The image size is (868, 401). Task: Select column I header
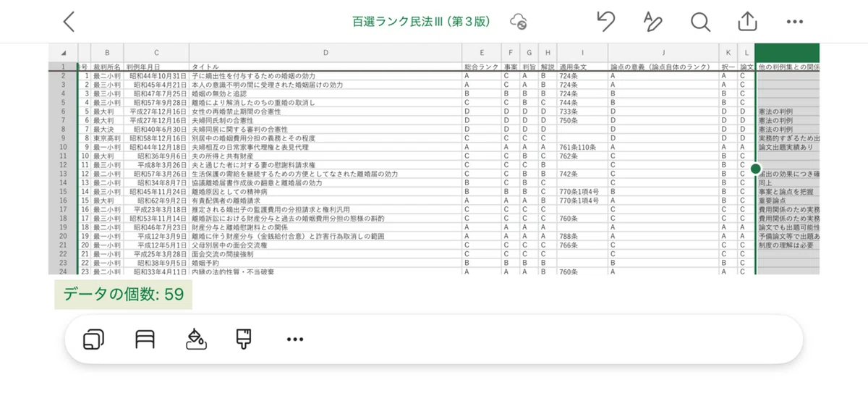click(x=583, y=53)
